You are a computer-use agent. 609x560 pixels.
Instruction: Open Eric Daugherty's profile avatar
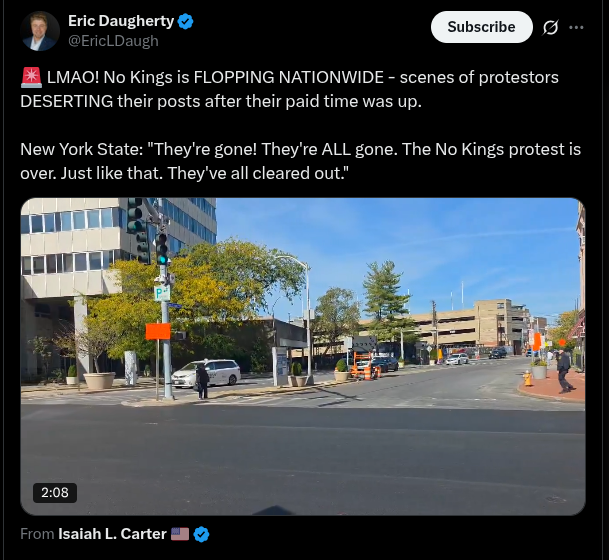(x=40, y=31)
